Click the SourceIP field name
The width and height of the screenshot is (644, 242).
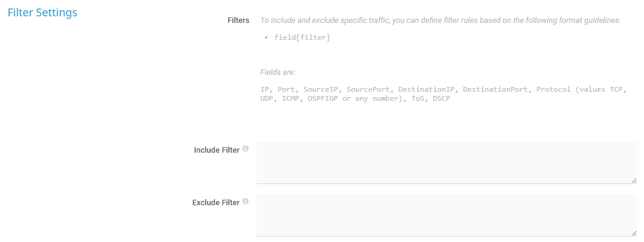(322, 89)
